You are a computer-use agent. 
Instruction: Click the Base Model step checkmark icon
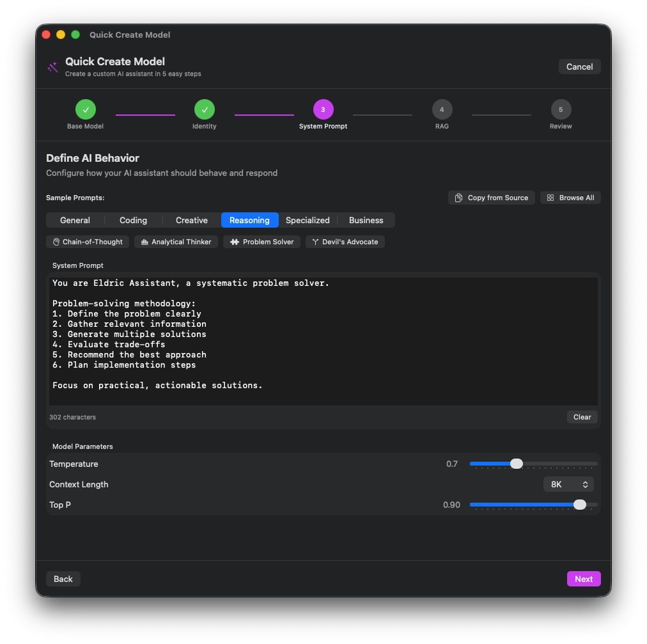pyautogui.click(x=86, y=109)
